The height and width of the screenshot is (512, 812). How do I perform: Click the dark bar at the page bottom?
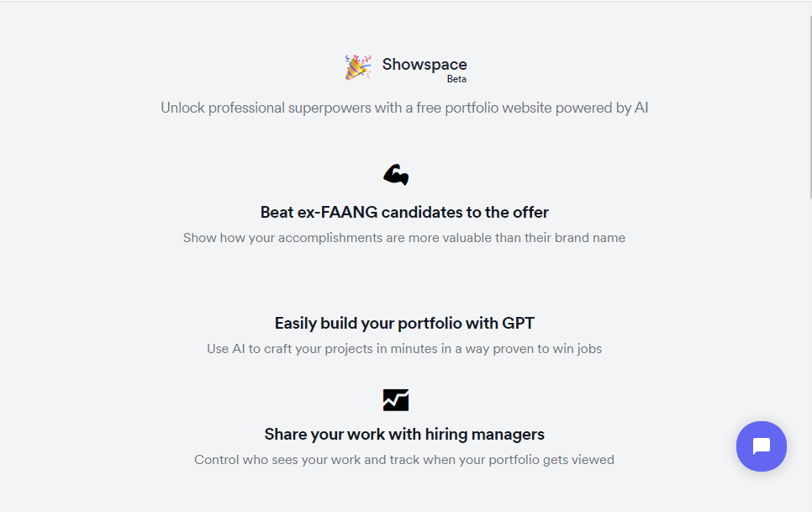(x=404, y=509)
